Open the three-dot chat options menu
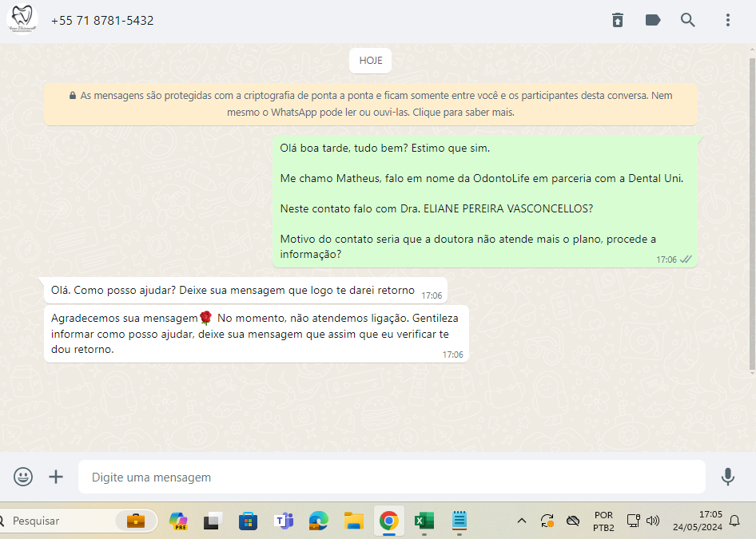Viewport: 756px width, 539px height. click(727, 20)
